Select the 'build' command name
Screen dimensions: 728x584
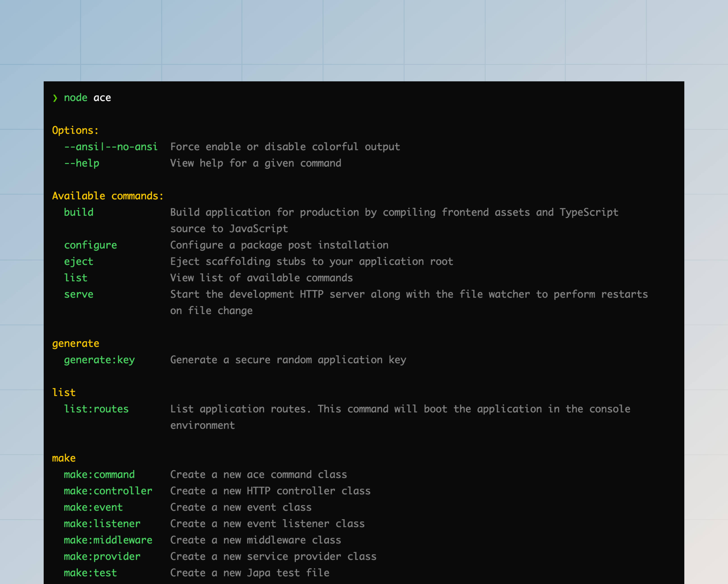pyautogui.click(x=78, y=212)
